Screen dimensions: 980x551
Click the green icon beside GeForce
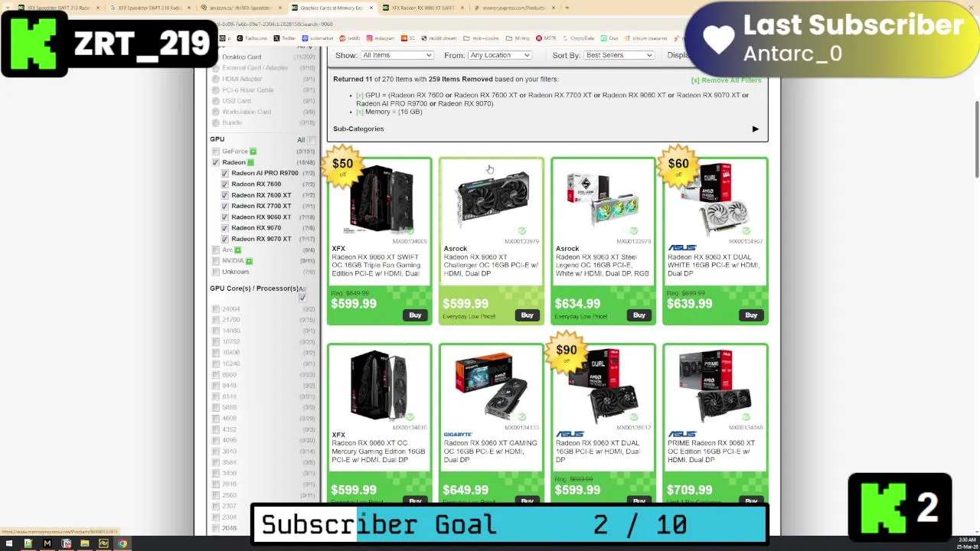tap(253, 152)
